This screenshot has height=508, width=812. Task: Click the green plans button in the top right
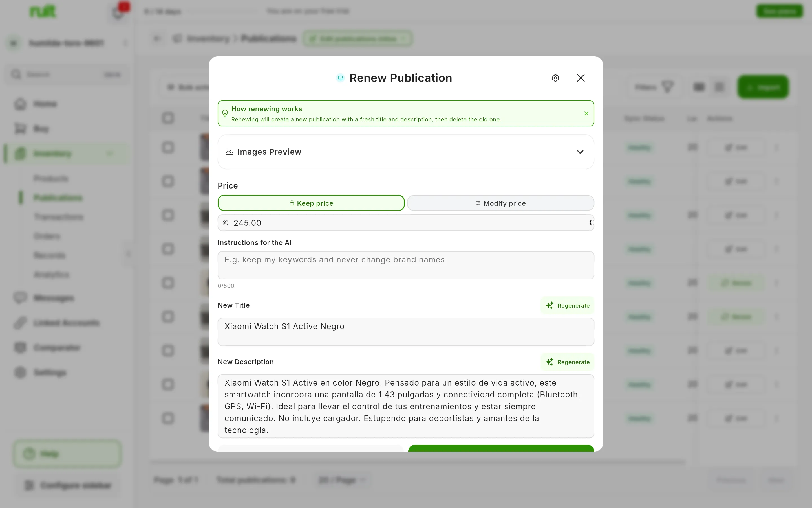coord(780,11)
